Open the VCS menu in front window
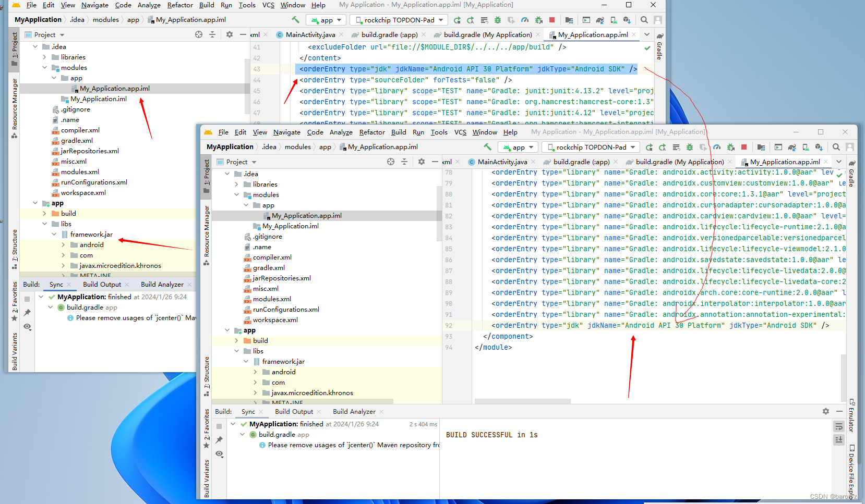The image size is (865, 504). pos(460,132)
